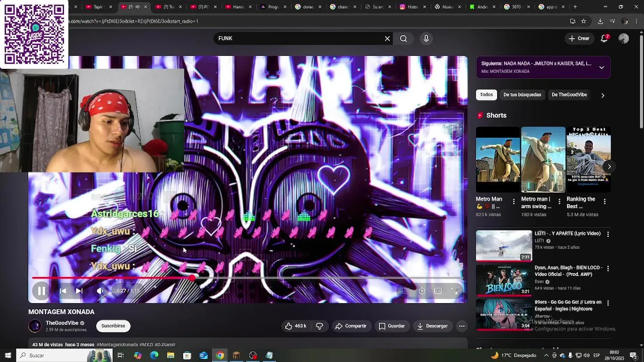This screenshot has height=362, width=644.
Task: Show hidden system tray icons
Action: [x=546, y=355]
